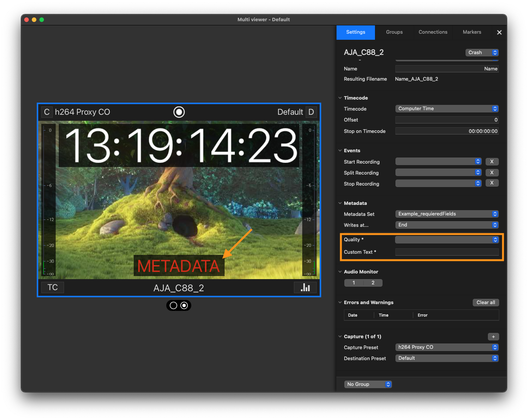This screenshot has height=420, width=528.
Task: Open the Split Recording event dropdown
Action: [438, 172]
